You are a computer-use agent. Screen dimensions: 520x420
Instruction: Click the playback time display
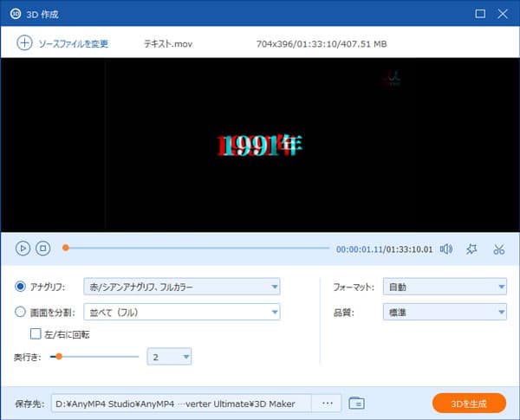(384, 249)
